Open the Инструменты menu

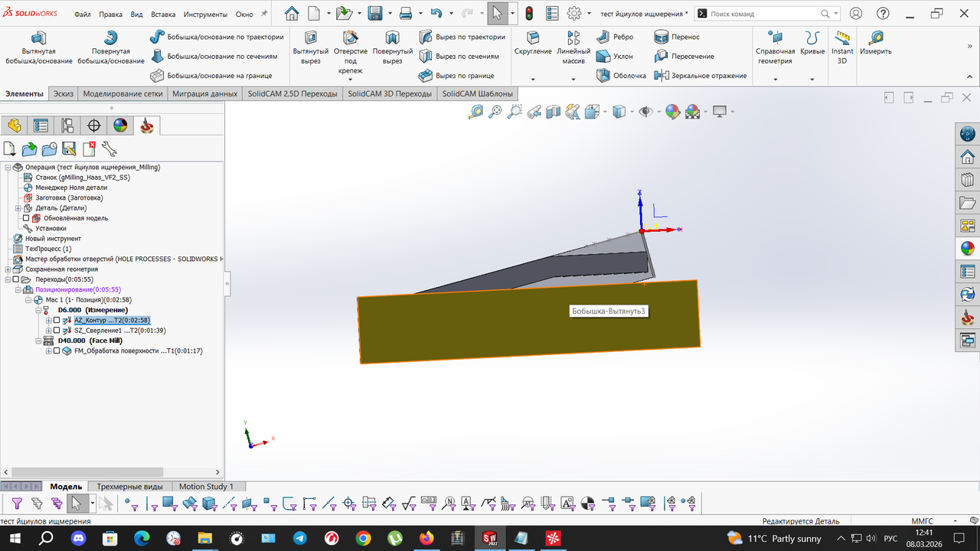coord(206,14)
